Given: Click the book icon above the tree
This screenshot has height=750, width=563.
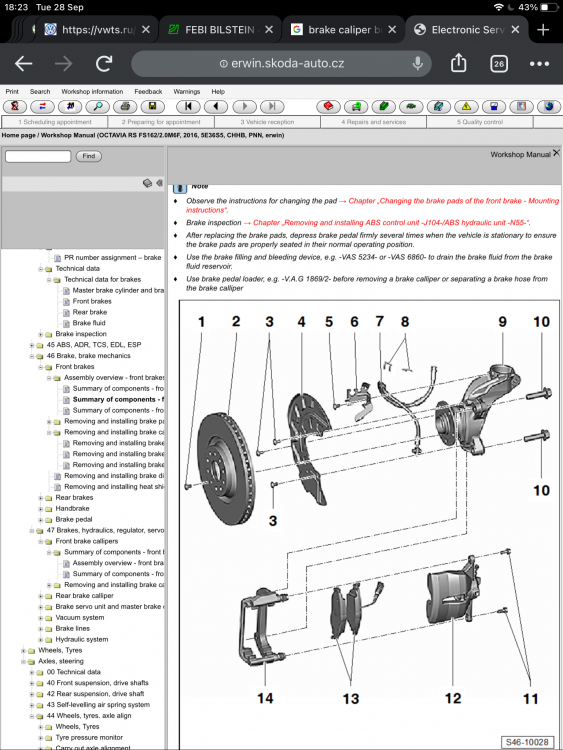Looking at the screenshot, I should coord(147,183).
